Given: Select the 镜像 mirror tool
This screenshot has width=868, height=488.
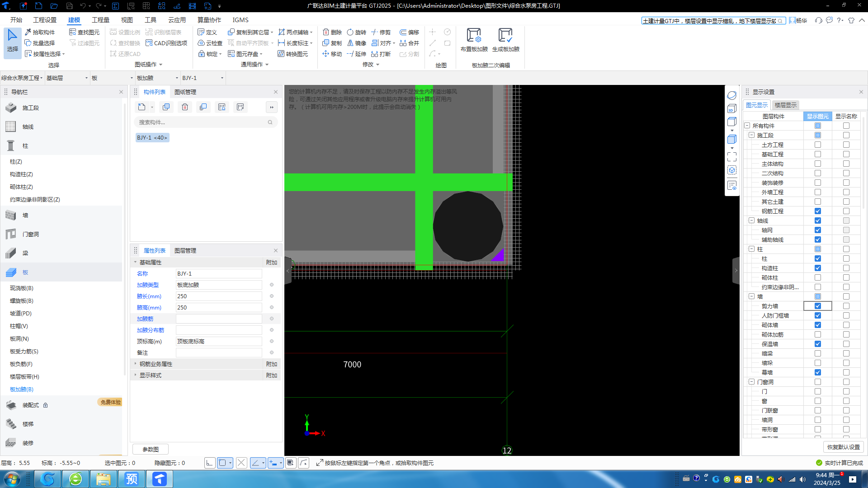Looking at the screenshot, I should [x=356, y=43].
